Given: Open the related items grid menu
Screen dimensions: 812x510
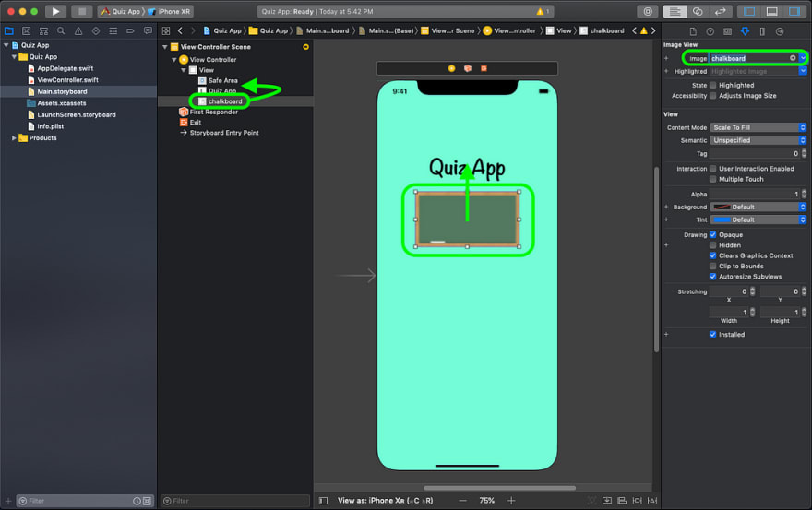Looking at the screenshot, I should (166, 31).
